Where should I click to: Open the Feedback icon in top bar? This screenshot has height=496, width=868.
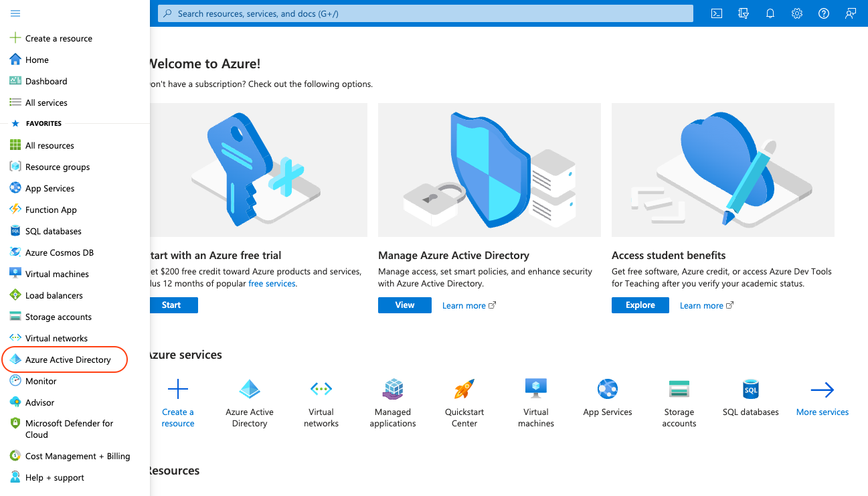(851, 13)
